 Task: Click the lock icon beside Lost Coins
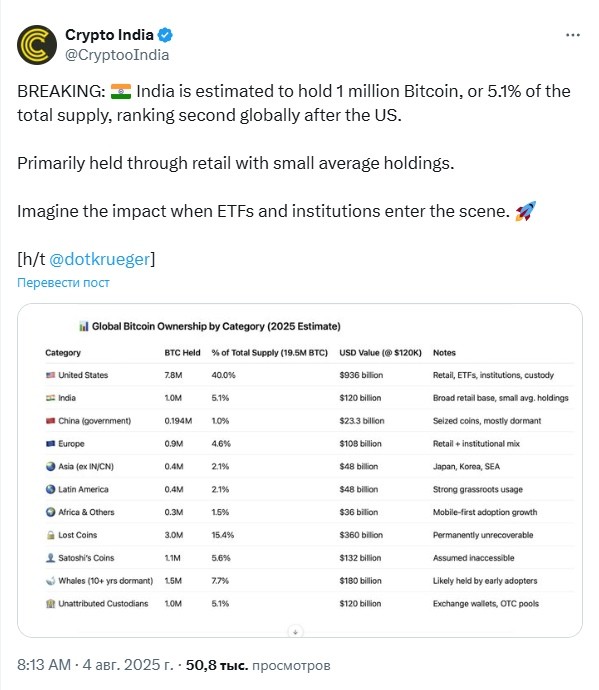(51, 535)
